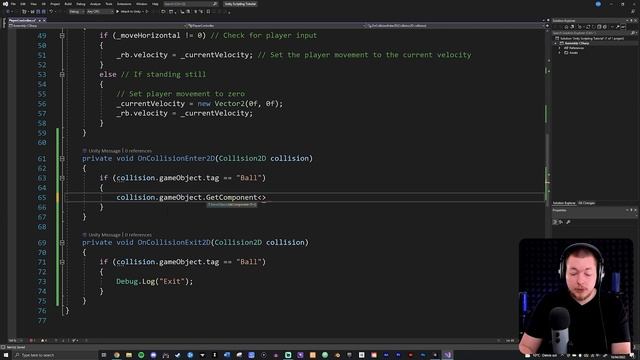The image size is (640, 360).
Task: Click the Solution Explorer Pending Changes Filter icon
Action: (x=580, y=27)
